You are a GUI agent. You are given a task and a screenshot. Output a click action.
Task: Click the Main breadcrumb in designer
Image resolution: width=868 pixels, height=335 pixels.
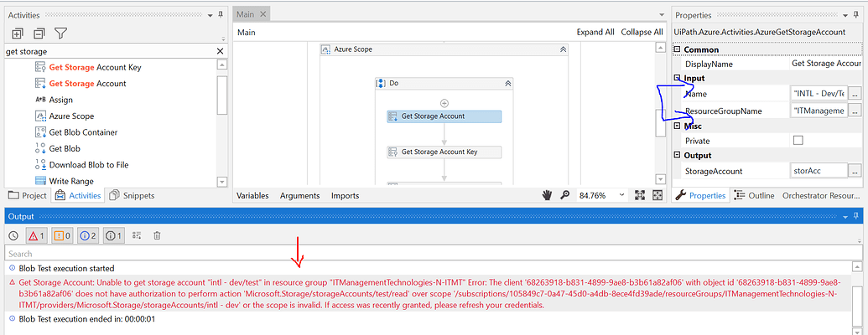pyautogui.click(x=247, y=33)
